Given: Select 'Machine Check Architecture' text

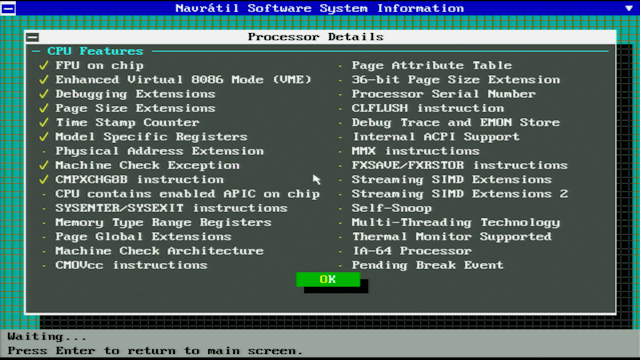Looking at the screenshot, I should coord(160,251).
